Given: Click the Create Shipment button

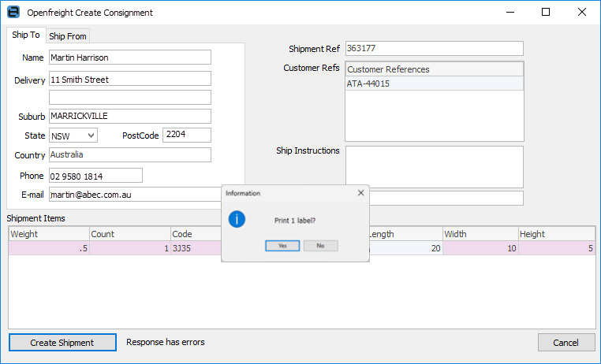Looking at the screenshot, I should [62, 343].
